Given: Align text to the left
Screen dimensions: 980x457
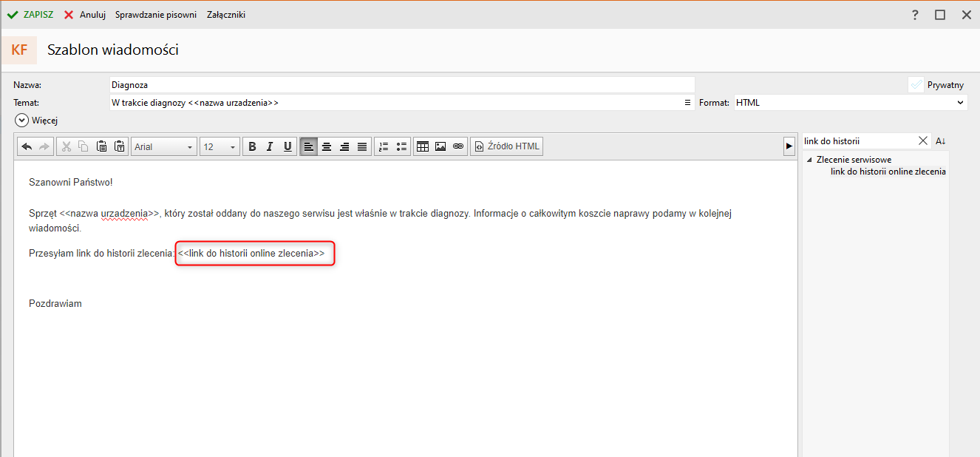Looking at the screenshot, I should point(309,146).
